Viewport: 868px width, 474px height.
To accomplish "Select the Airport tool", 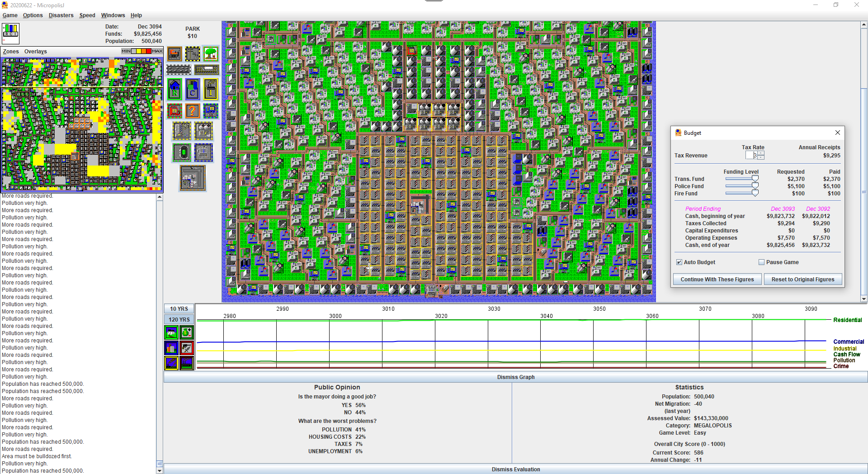I will click(x=193, y=178).
